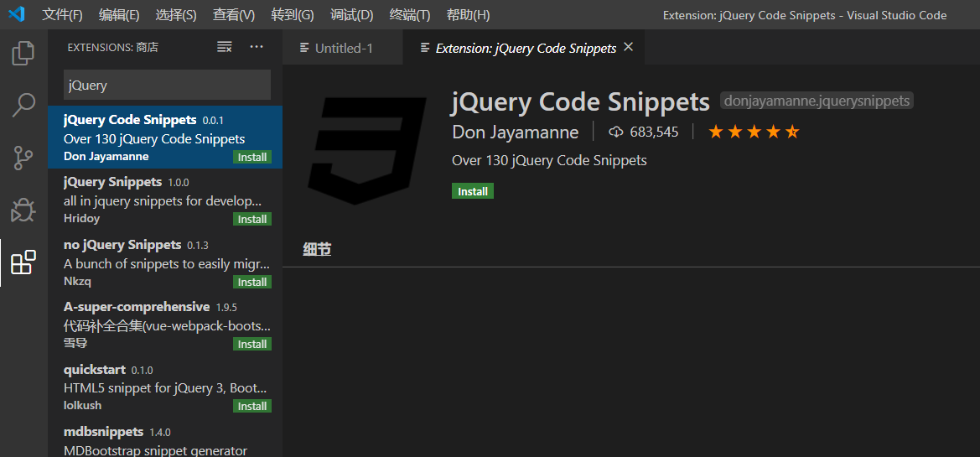This screenshot has width=980, height=457.
Task: Open the 终端(T) menu
Action: click(x=409, y=15)
